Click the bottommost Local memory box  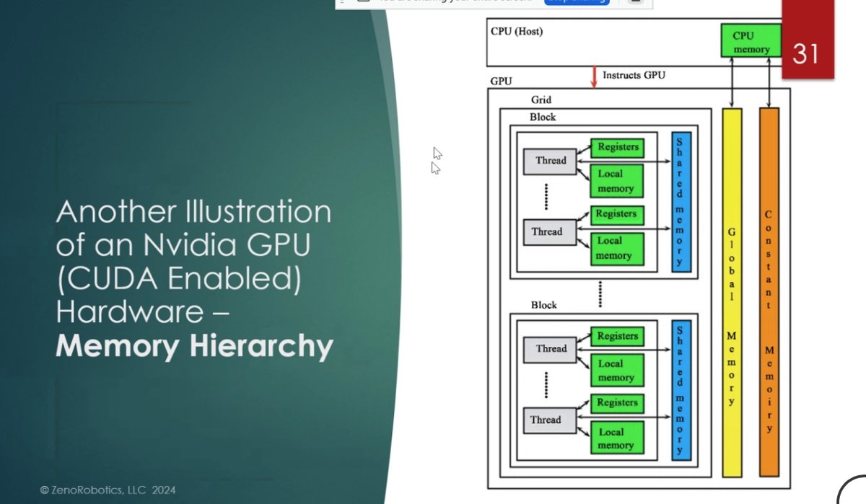pos(616,438)
